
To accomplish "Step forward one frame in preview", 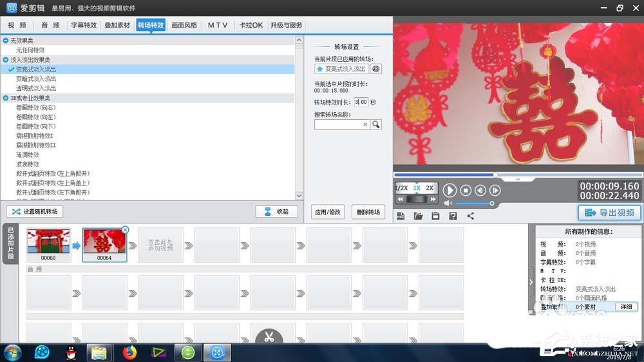I will tap(495, 190).
